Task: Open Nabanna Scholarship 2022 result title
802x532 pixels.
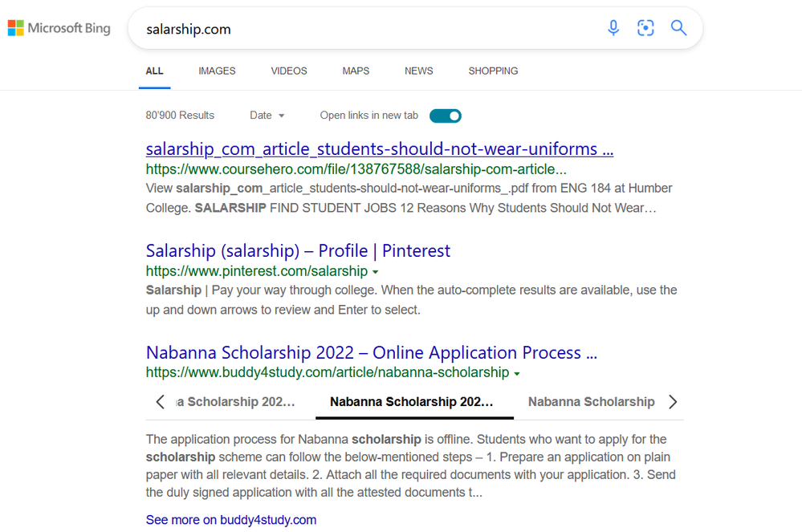Action: click(x=371, y=352)
